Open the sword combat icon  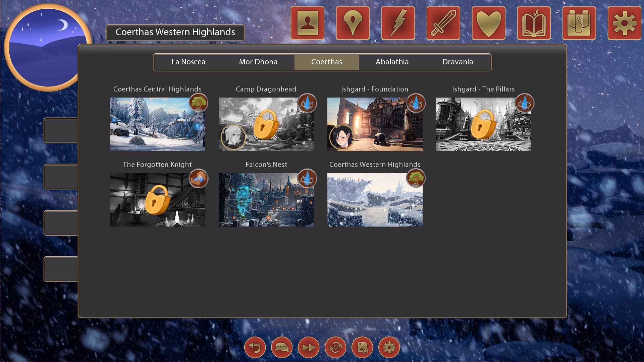pyautogui.click(x=443, y=23)
